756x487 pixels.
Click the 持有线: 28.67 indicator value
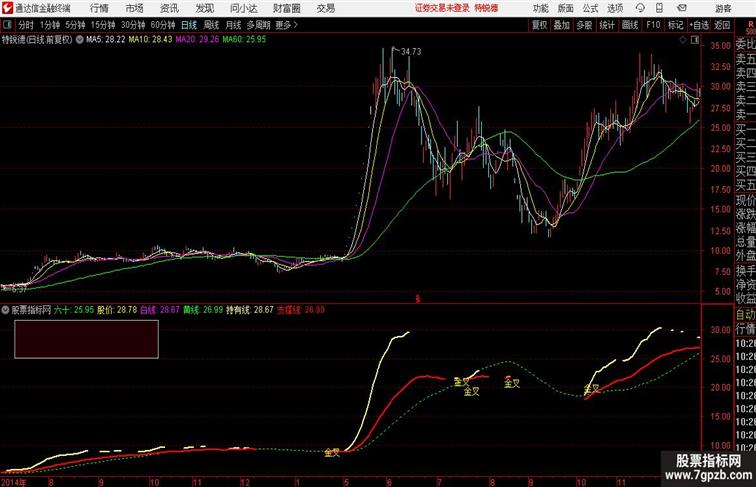[250, 310]
